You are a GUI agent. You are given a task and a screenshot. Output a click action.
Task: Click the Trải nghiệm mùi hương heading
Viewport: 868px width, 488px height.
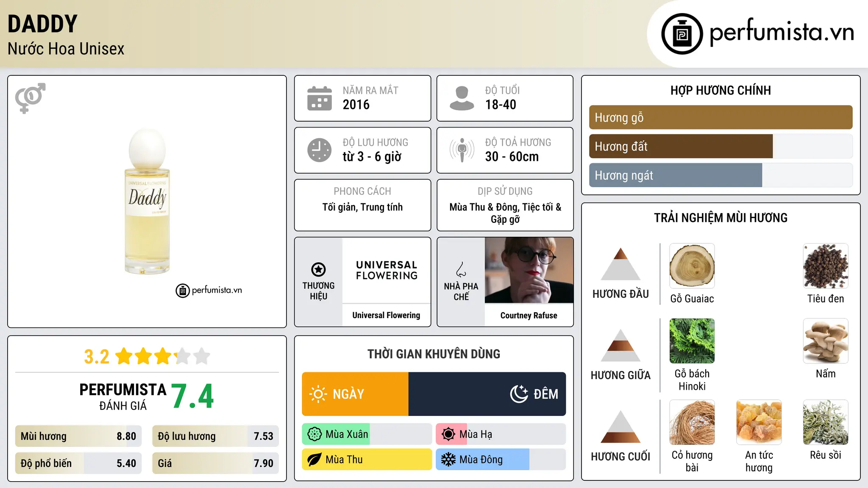click(x=721, y=218)
